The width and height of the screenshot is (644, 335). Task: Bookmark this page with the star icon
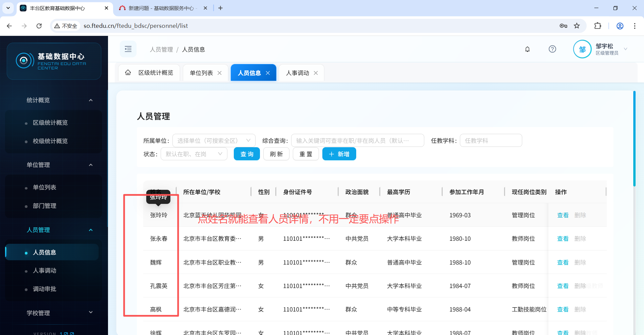[x=577, y=26]
